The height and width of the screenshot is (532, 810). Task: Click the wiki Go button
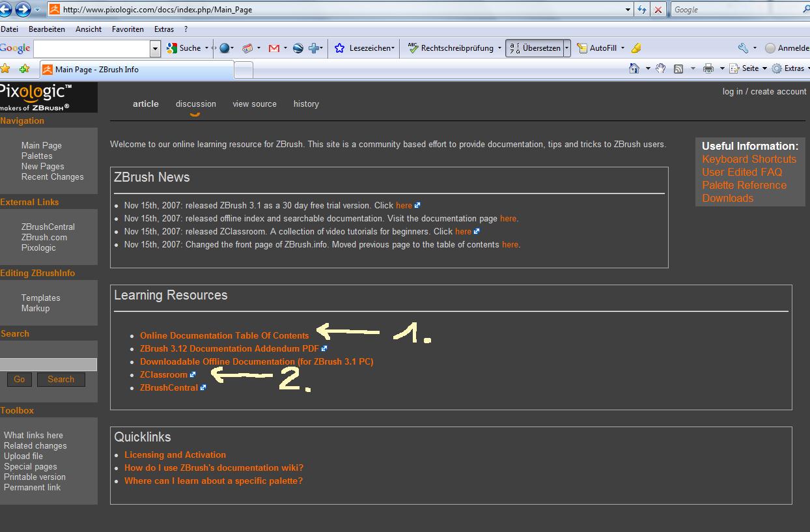20,380
